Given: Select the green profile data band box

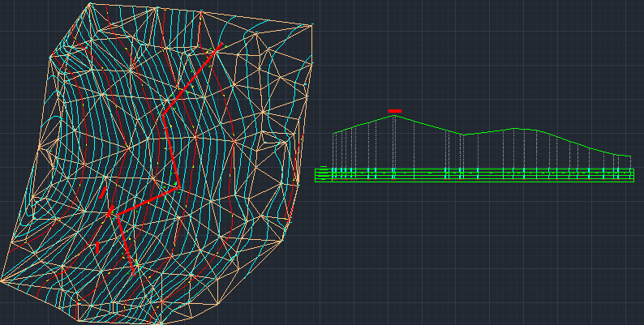Looking at the screenshot, I should pos(474,175).
